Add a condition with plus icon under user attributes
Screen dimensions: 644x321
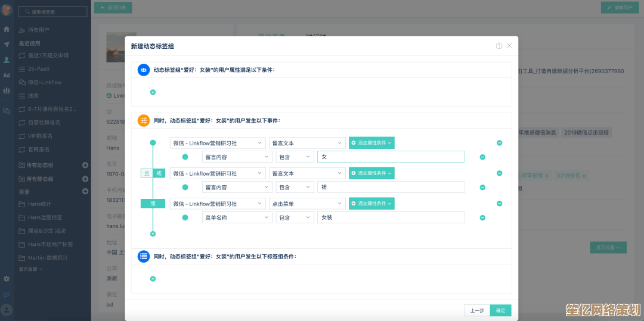[153, 92]
